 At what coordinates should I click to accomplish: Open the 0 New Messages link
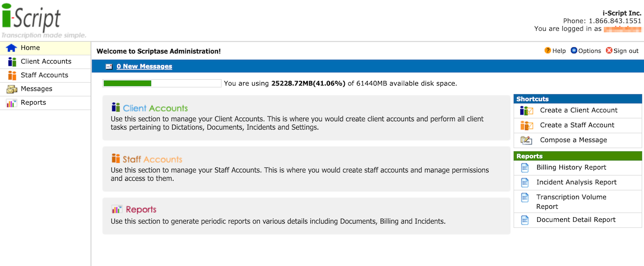point(144,66)
